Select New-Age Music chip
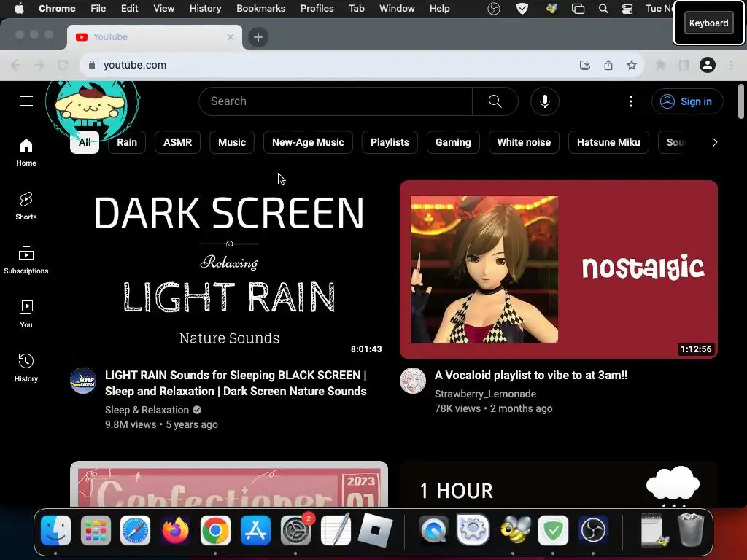Screen dimensions: 747x560 (x=308, y=142)
